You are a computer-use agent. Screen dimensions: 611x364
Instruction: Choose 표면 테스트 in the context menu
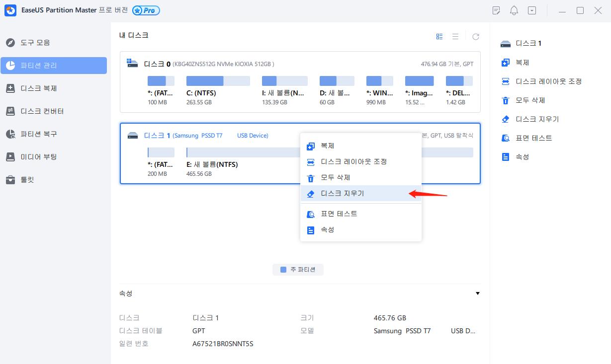click(x=361, y=214)
